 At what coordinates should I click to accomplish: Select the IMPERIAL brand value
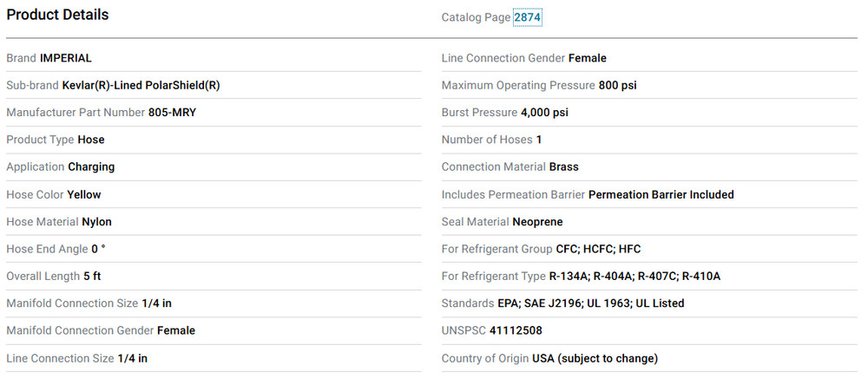(x=66, y=58)
